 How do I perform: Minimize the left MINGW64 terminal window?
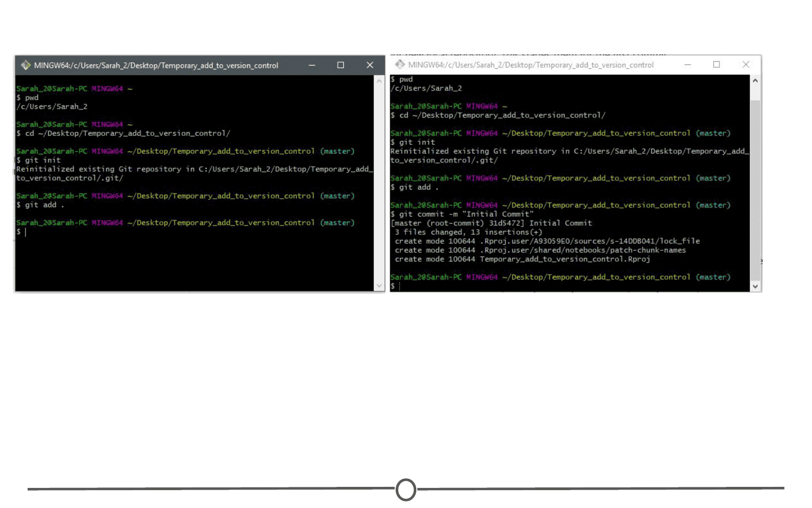coord(312,66)
